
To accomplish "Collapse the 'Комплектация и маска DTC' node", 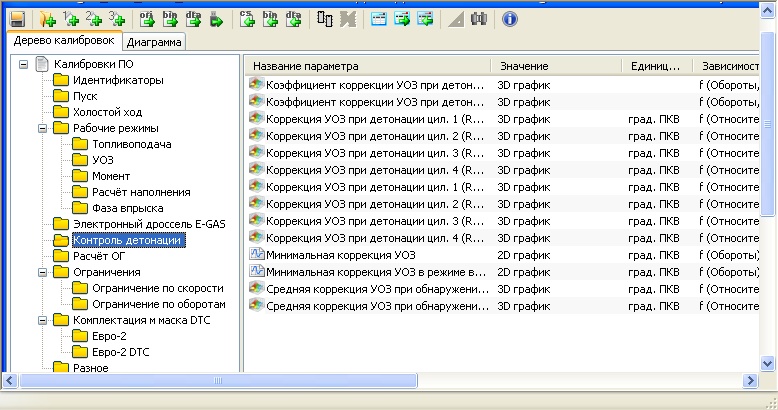I will [x=43, y=320].
